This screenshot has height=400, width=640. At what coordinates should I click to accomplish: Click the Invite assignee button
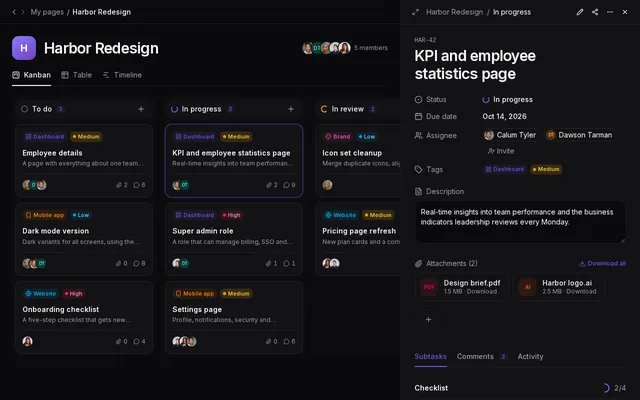501,151
